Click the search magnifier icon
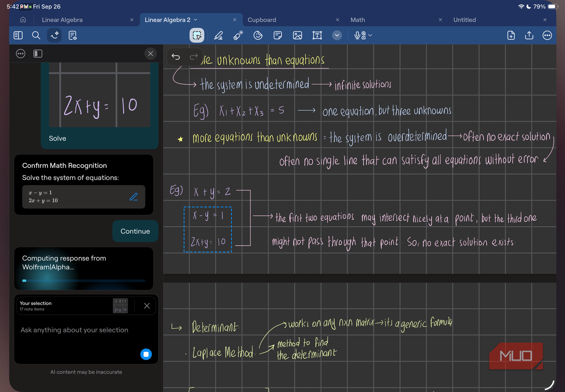The width and height of the screenshot is (565, 392). click(36, 36)
